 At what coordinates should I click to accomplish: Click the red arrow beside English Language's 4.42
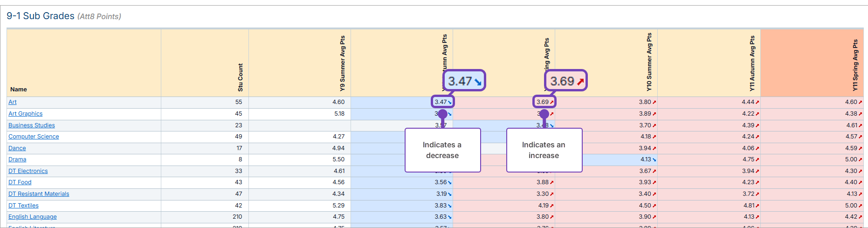click(861, 217)
